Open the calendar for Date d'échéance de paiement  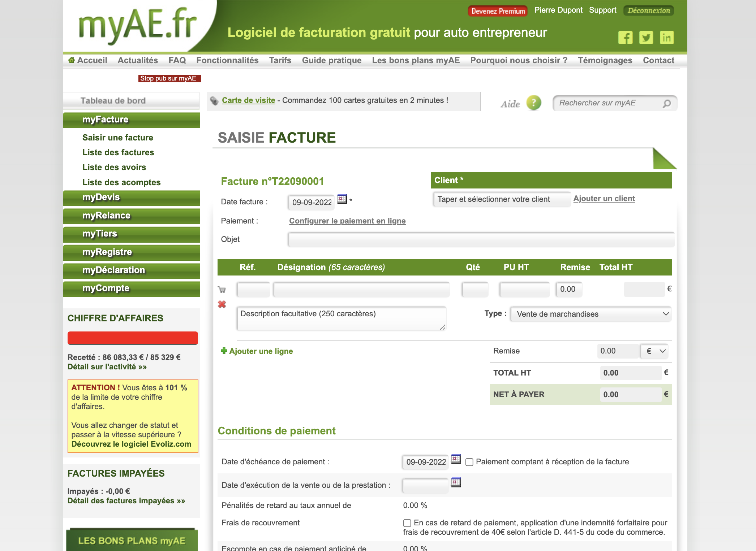point(456,460)
